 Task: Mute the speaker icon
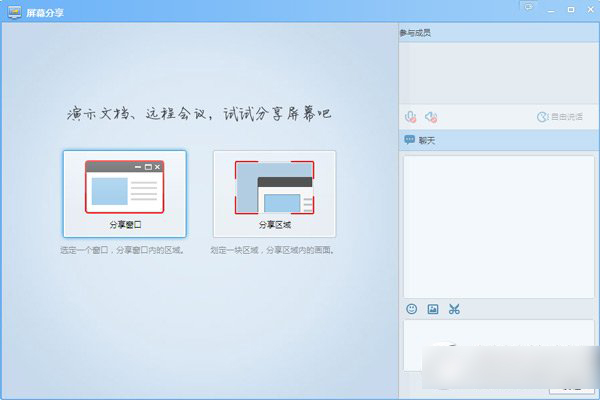tap(431, 117)
